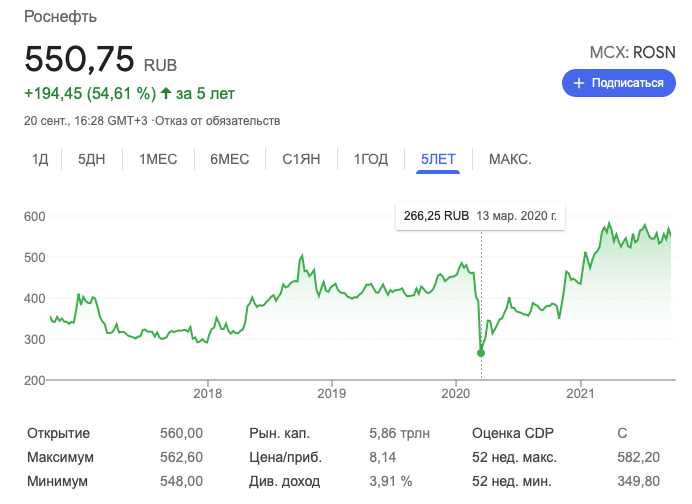Click the 562,60 maximum value
Viewport: 692px width, 504px height.
[181, 457]
